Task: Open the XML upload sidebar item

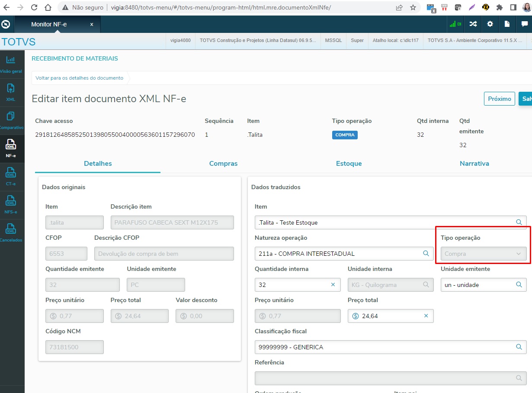Action: [11, 92]
